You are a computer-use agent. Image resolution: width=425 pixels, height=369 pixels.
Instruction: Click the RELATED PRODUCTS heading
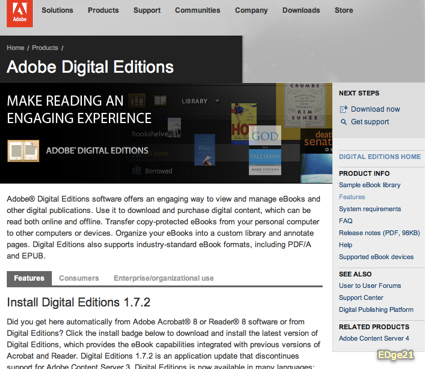[x=374, y=327]
